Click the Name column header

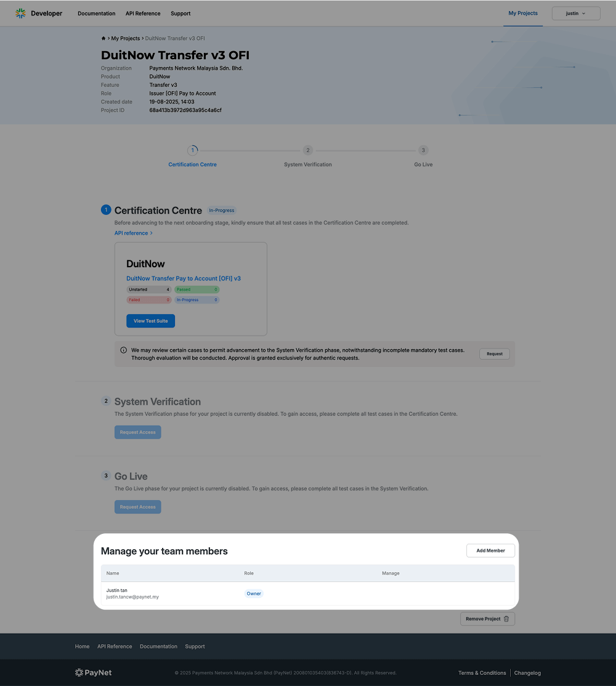click(113, 573)
